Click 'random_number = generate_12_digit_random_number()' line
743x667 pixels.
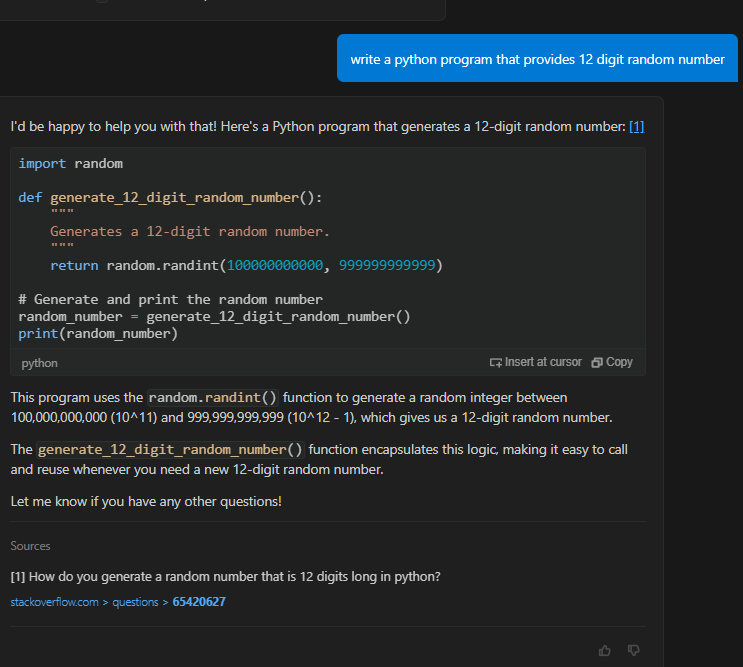214,316
